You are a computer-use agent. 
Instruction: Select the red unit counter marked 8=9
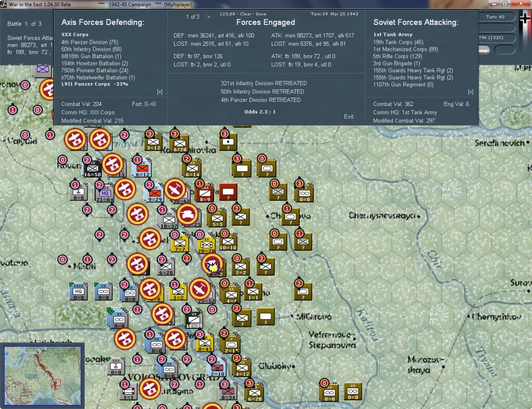pyautogui.click(x=205, y=193)
